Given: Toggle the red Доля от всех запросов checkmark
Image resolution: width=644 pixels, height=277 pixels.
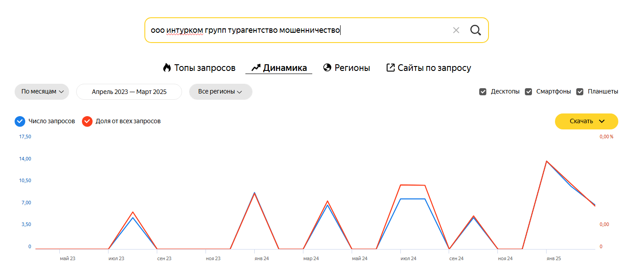Looking at the screenshot, I should pyautogui.click(x=87, y=121).
